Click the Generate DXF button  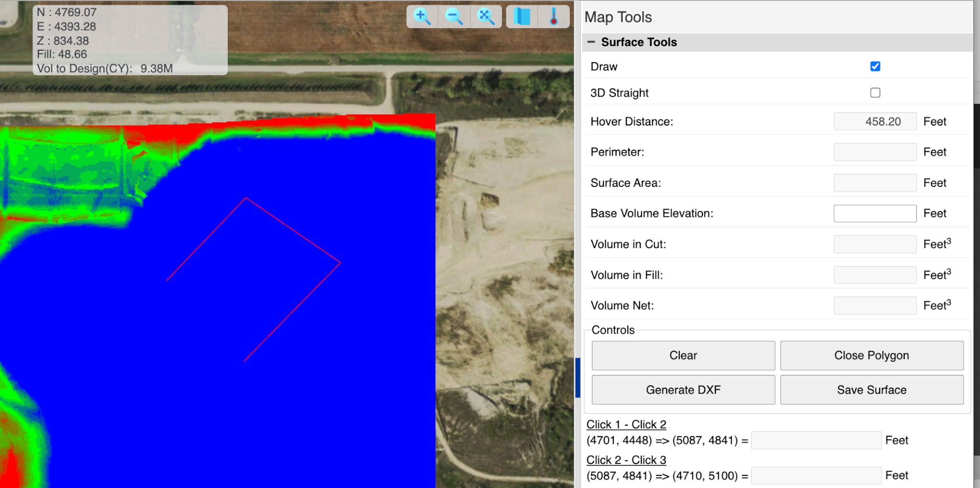(x=683, y=390)
